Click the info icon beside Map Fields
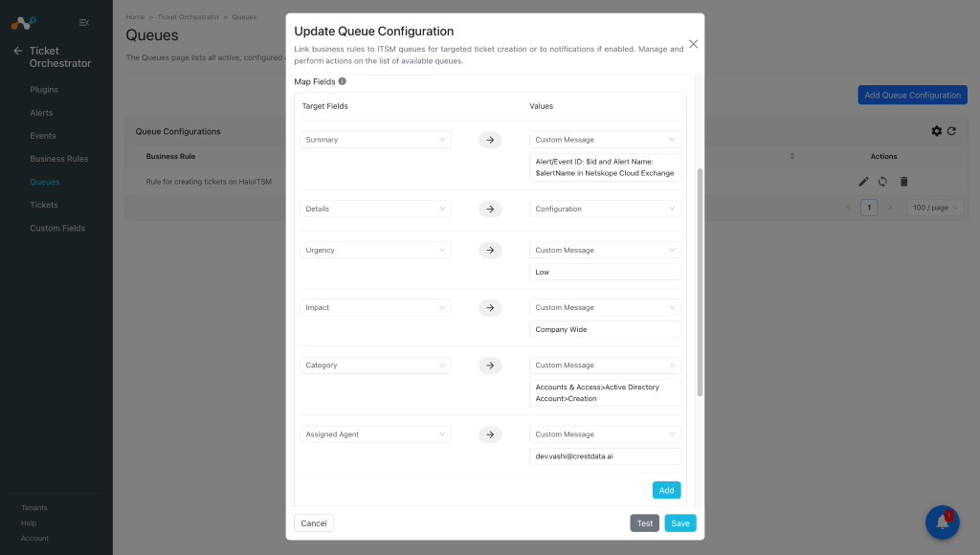 click(343, 81)
